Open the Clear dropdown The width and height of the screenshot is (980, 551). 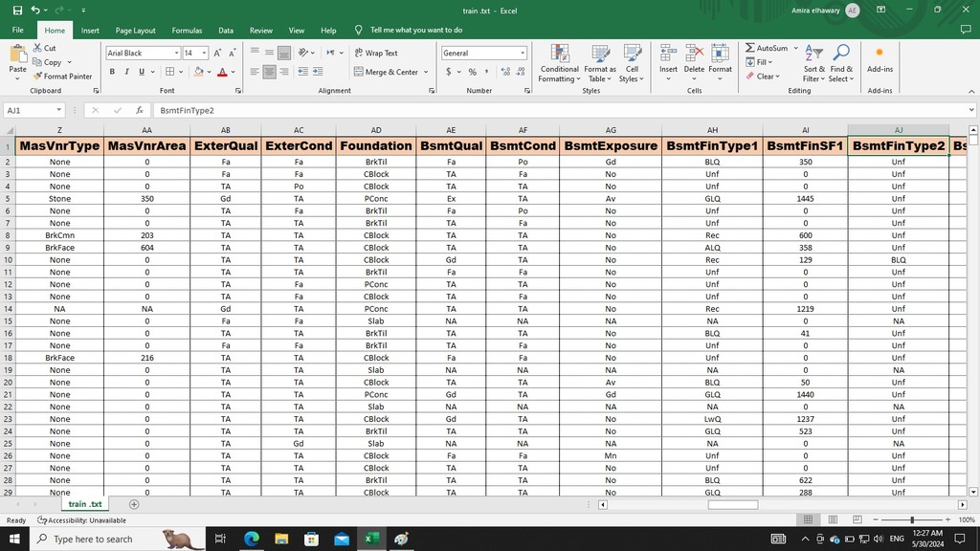pyautogui.click(x=763, y=77)
